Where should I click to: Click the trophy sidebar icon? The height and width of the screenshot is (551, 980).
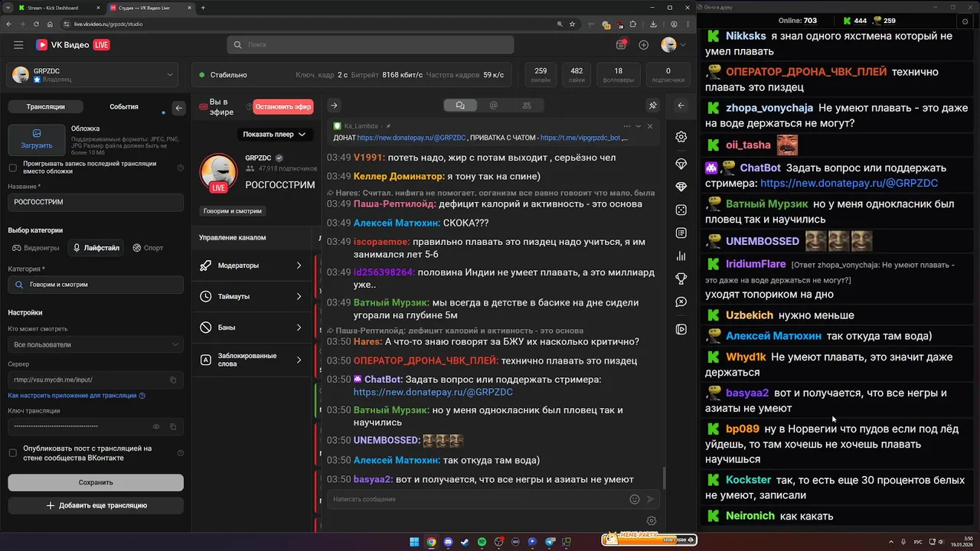click(681, 279)
